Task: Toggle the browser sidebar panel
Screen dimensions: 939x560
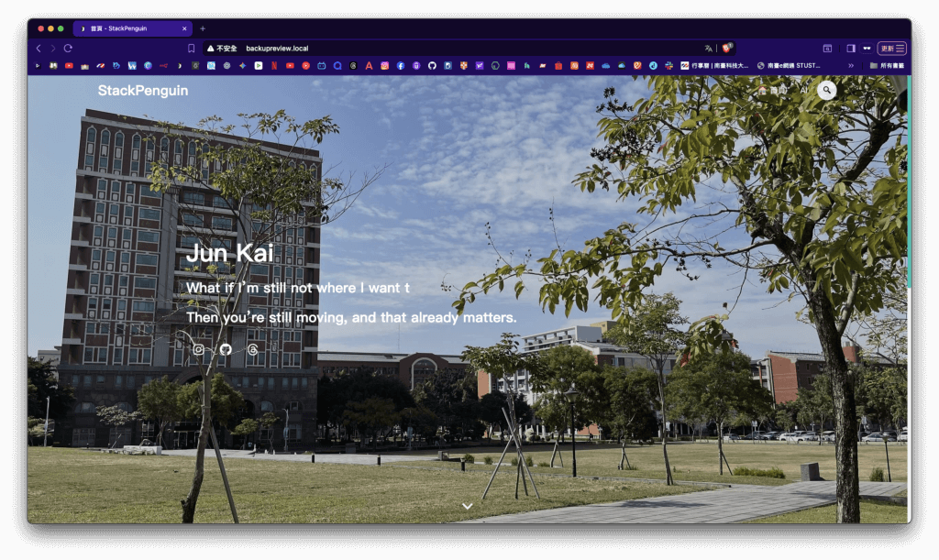Action: [x=850, y=48]
